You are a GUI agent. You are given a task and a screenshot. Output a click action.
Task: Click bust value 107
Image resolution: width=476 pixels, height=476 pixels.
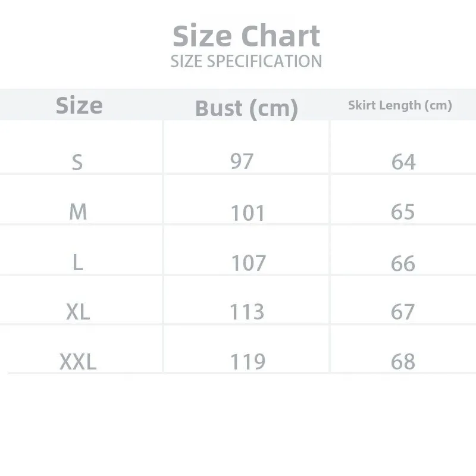click(249, 262)
